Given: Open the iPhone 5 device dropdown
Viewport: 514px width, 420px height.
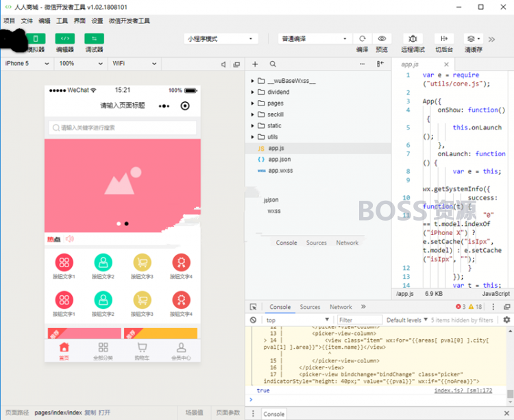Looking at the screenshot, I should click(27, 64).
